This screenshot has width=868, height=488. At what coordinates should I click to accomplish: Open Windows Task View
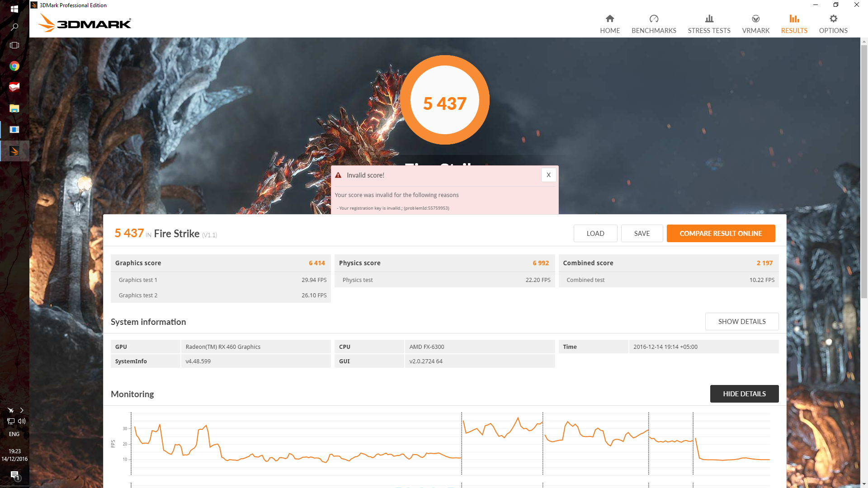click(14, 45)
